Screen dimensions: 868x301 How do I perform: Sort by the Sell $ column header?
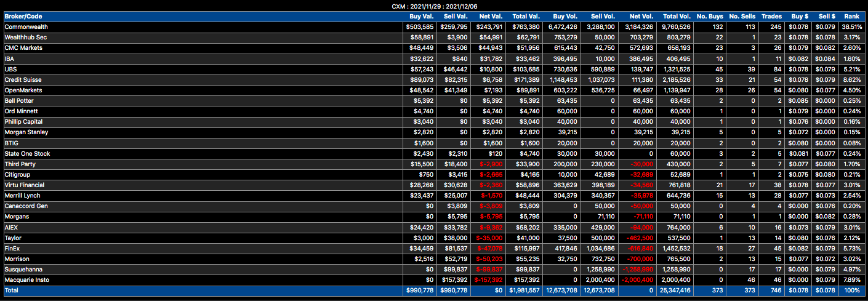click(826, 17)
